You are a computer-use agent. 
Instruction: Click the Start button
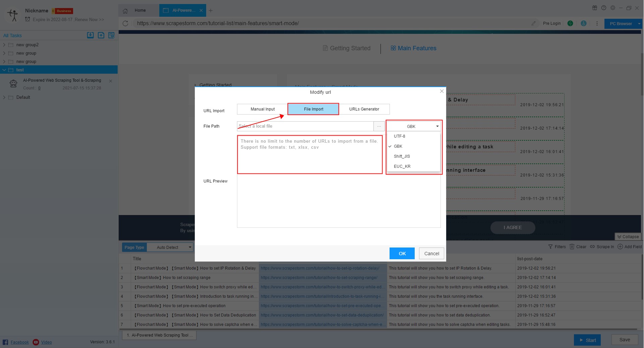pyautogui.click(x=587, y=340)
